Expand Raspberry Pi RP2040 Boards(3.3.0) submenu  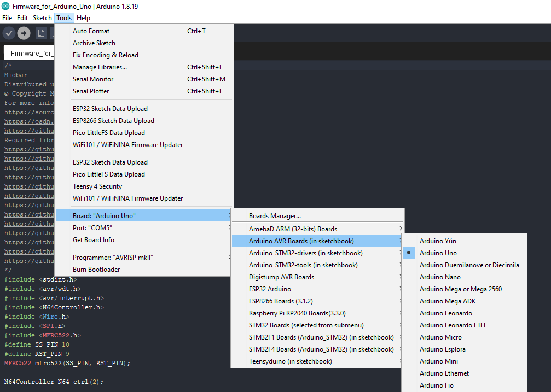pos(317,313)
